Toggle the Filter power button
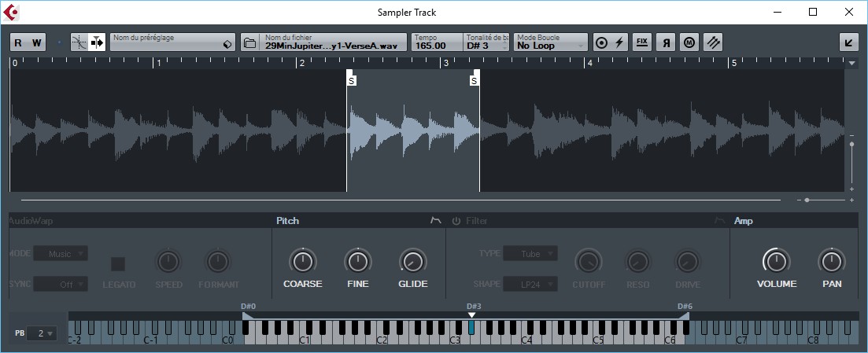The image size is (868, 353). pos(456,221)
